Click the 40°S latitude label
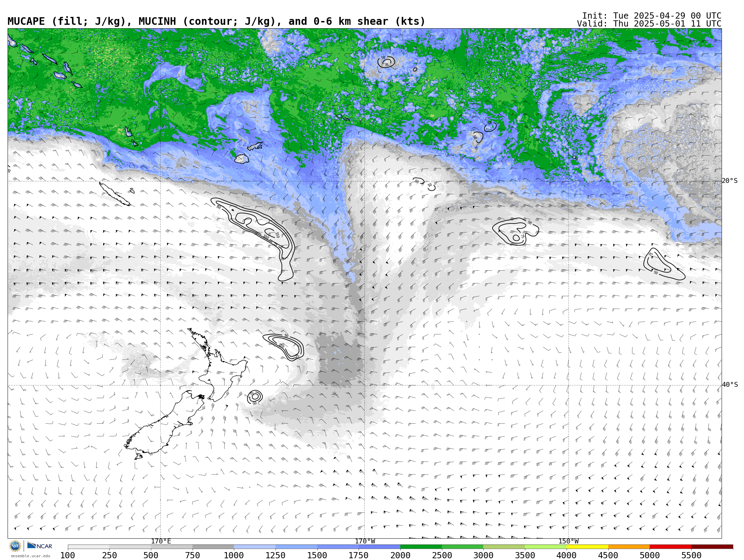The height and width of the screenshot is (560, 744). (730, 384)
